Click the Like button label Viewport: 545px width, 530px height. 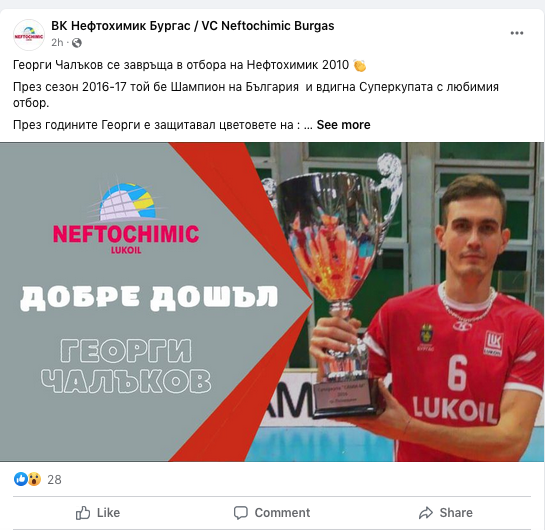[108, 513]
